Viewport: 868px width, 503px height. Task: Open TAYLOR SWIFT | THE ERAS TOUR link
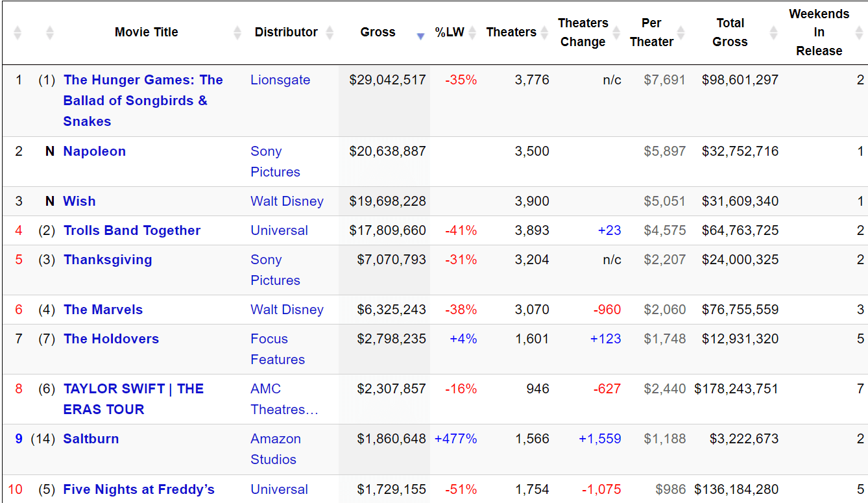134,399
